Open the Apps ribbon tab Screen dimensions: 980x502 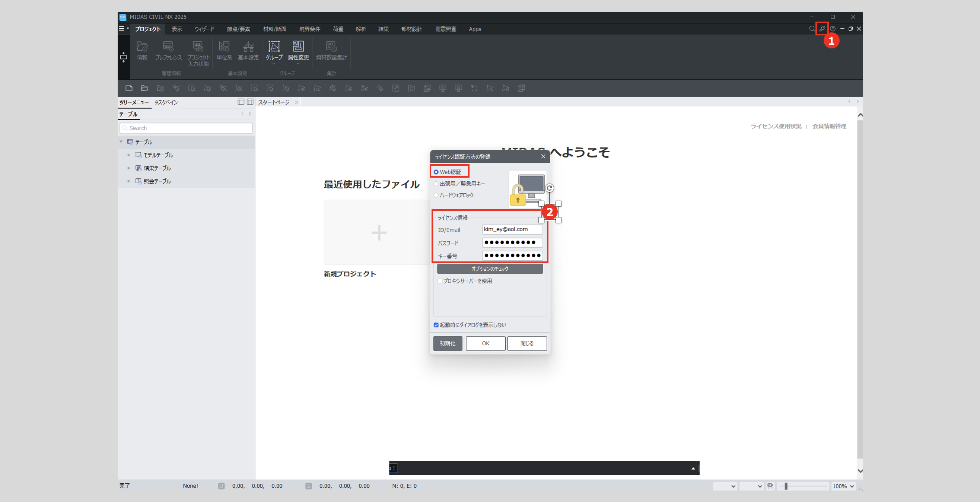click(475, 29)
